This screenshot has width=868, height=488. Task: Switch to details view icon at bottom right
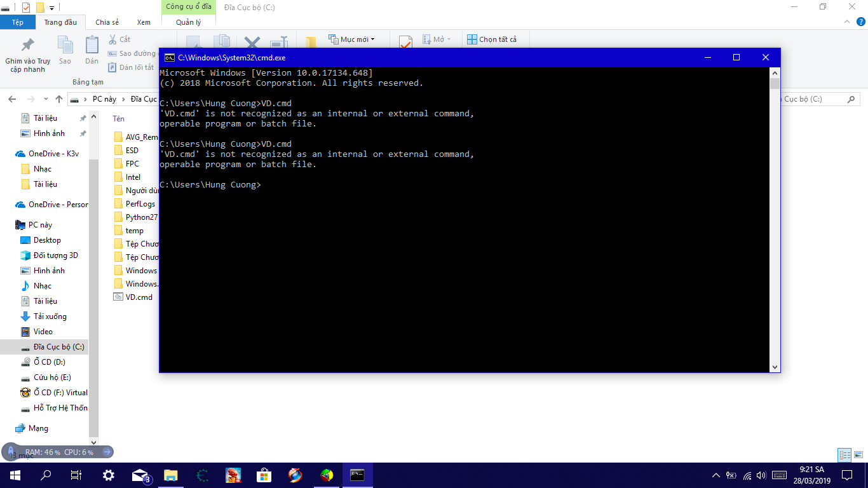pos(844,455)
